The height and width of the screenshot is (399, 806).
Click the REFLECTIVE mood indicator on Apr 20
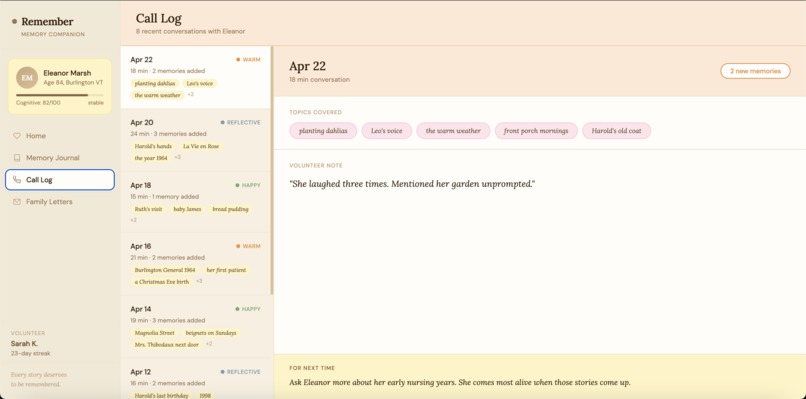(241, 122)
